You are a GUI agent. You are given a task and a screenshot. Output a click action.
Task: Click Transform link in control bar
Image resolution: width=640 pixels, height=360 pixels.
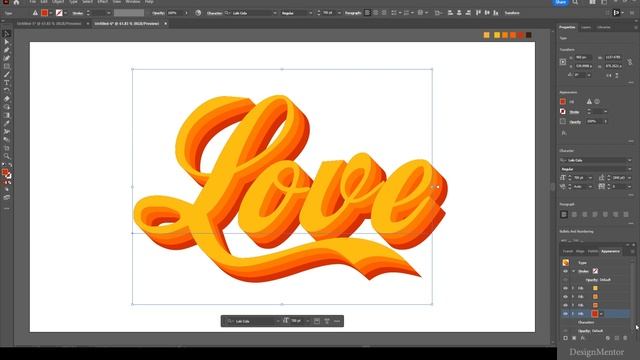(512, 13)
